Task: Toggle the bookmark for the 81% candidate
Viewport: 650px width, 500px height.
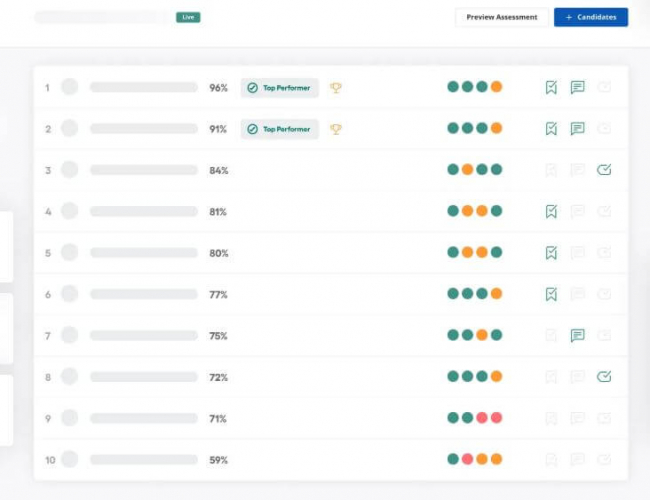Action: point(551,211)
